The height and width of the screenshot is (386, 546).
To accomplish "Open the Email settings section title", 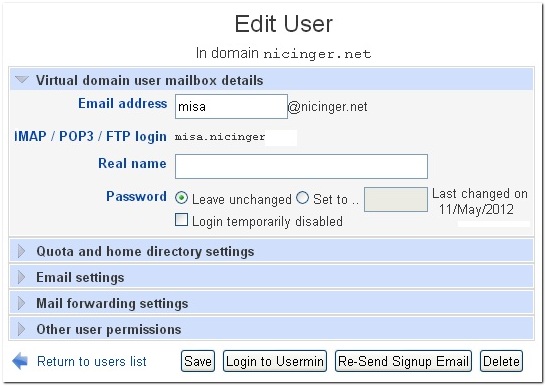I will coord(80,277).
